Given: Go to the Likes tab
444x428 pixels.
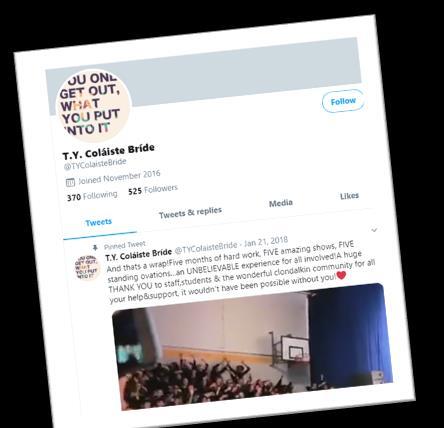Looking at the screenshot, I should point(349,196).
